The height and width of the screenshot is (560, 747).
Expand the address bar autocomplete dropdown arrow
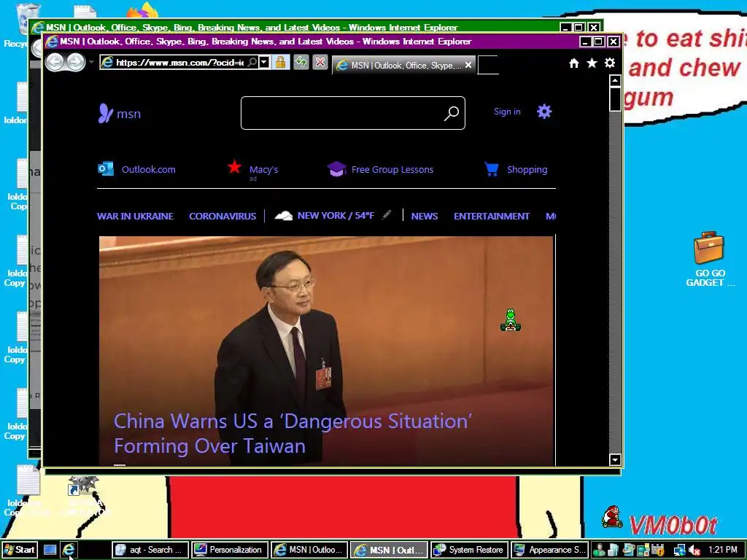(x=263, y=62)
